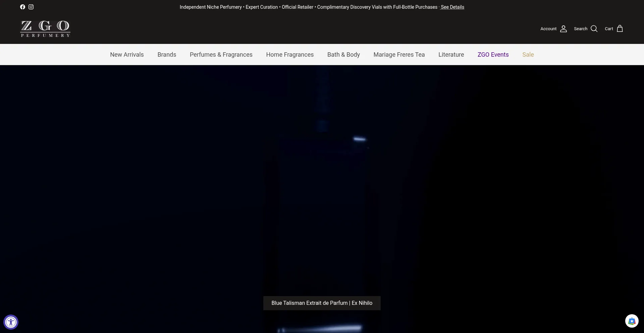Image resolution: width=644 pixels, height=333 pixels.
Task: Open the Bath & Body menu
Action: [x=343, y=55]
